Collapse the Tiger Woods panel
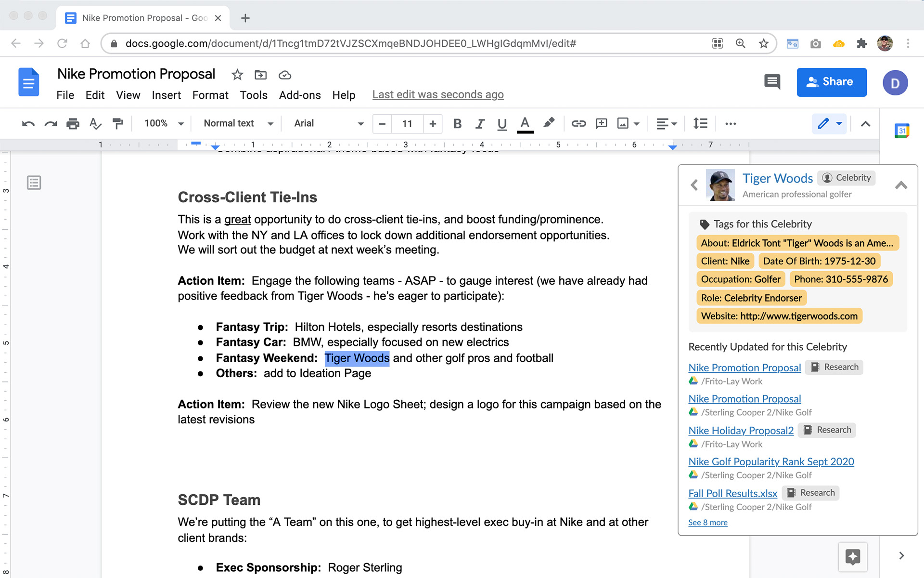The height and width of the screenshot is (578, 924). [901, 185]
